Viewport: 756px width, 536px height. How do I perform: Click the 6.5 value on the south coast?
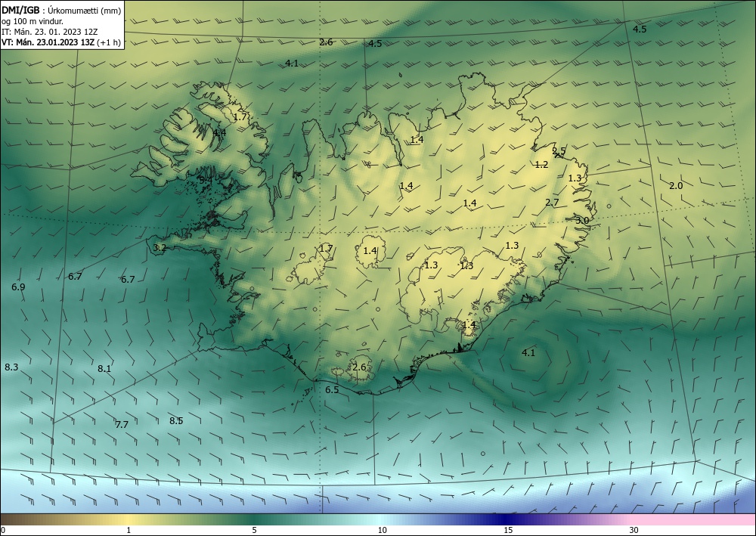[332, 390]
